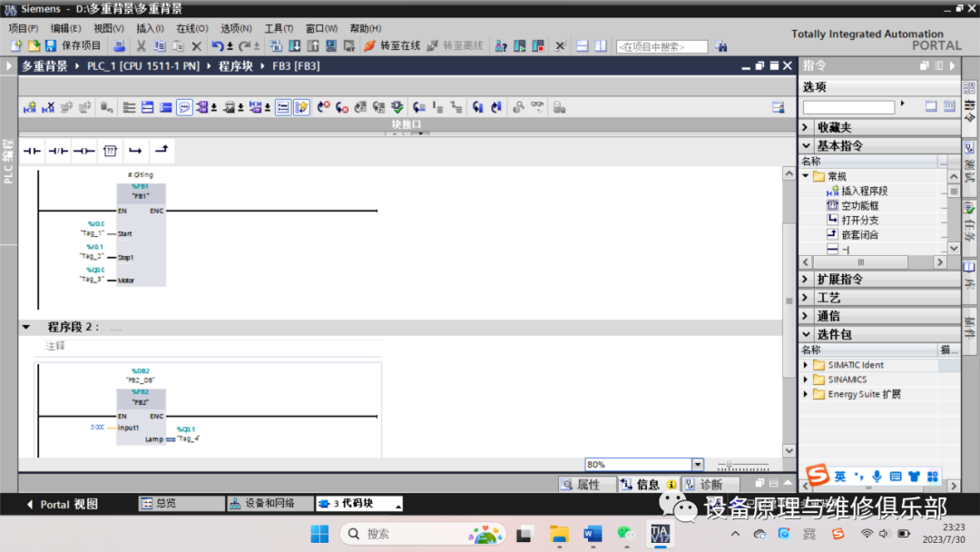Insert a normally closed contact
Screen dimensions: 980x552
coord(58,151)
